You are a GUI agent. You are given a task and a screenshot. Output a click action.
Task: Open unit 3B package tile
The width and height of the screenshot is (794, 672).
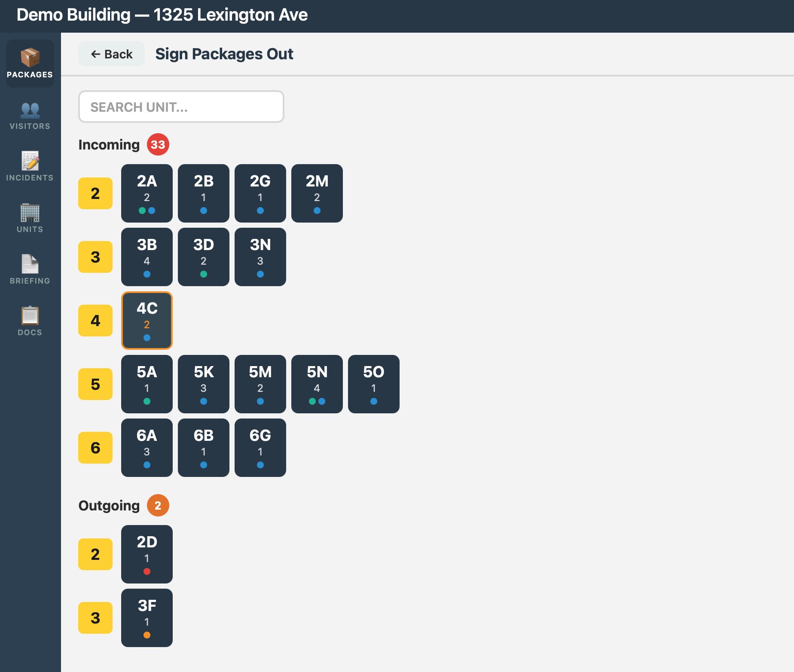(x=147, y=257)
